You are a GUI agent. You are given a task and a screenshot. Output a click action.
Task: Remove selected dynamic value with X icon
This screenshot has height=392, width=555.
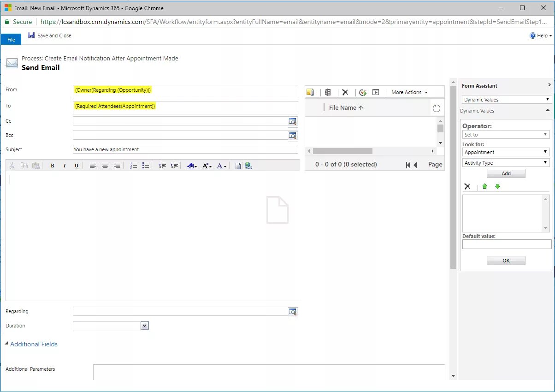click(x=467, y=186)
